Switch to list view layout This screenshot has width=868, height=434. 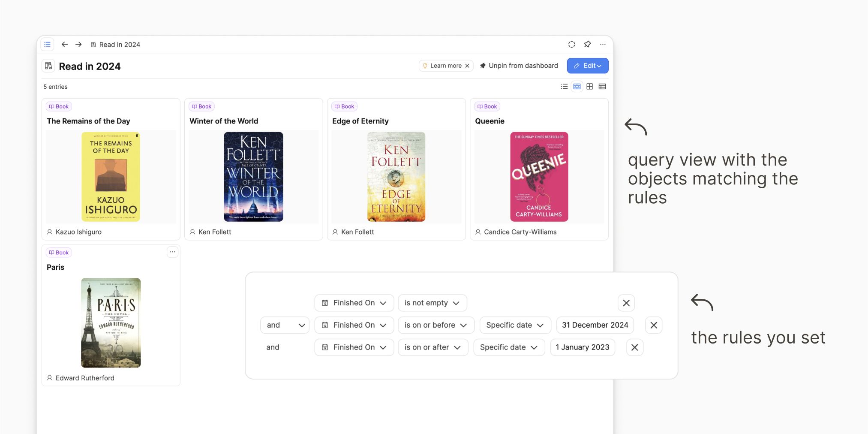point(564,87)
